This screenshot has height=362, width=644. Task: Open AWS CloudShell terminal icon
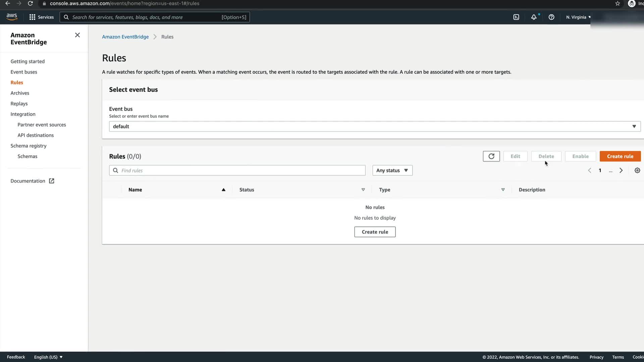(x=516, y=17)
